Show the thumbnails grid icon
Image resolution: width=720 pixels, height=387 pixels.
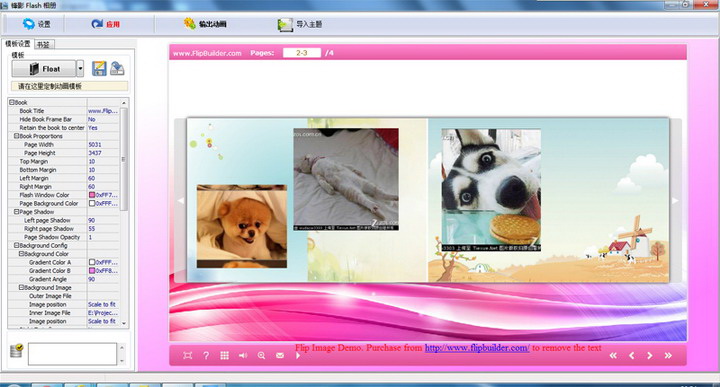[x=225, y=355]
